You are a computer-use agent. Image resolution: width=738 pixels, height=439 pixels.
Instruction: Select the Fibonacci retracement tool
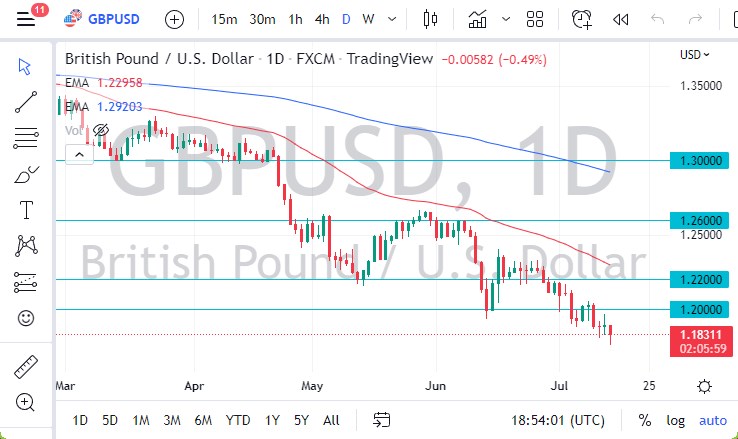[26, 137]
